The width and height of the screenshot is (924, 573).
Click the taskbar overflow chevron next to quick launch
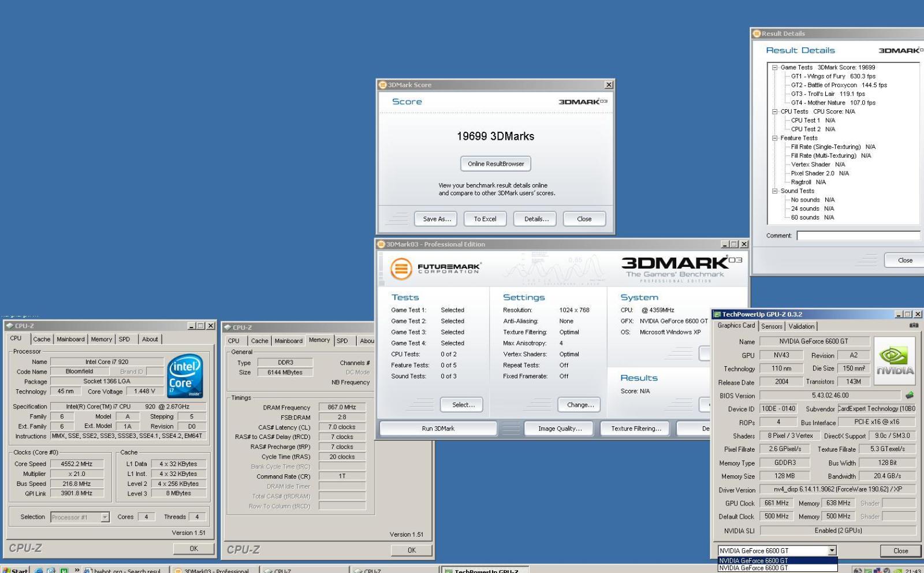click(x=77, y=570)
